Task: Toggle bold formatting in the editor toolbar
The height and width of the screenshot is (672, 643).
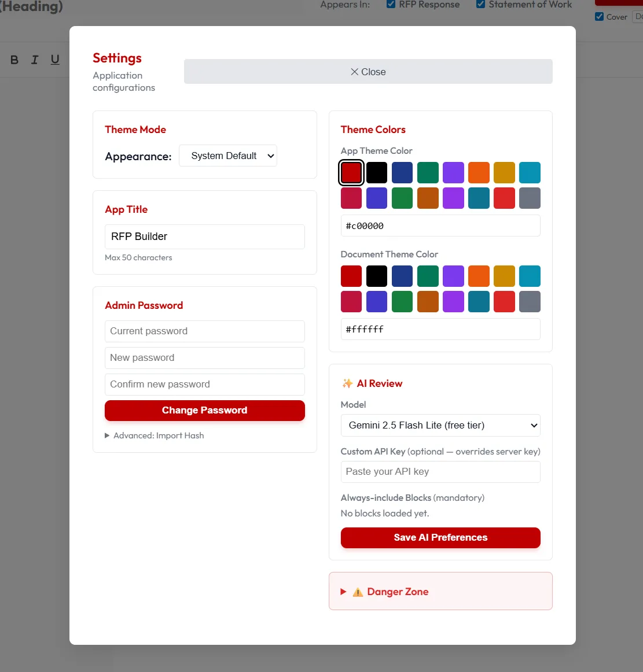Action: tap(14, 60)
